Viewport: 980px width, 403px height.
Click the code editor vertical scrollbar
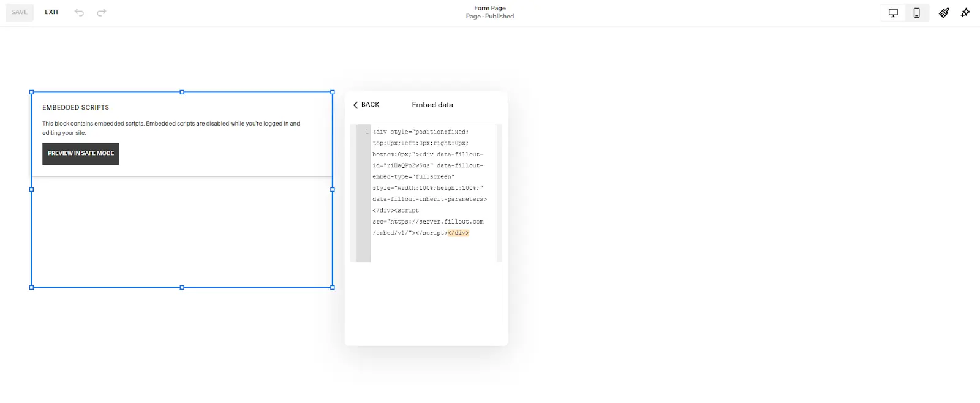pos(499,193)
